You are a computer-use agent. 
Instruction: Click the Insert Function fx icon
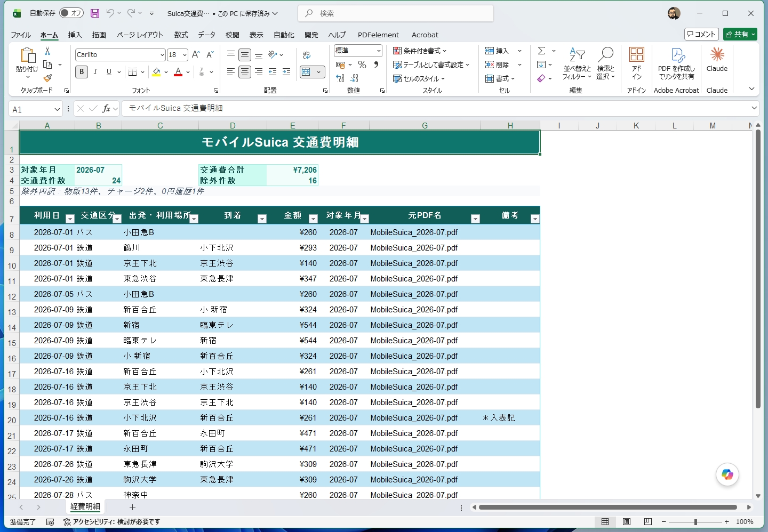107,108
